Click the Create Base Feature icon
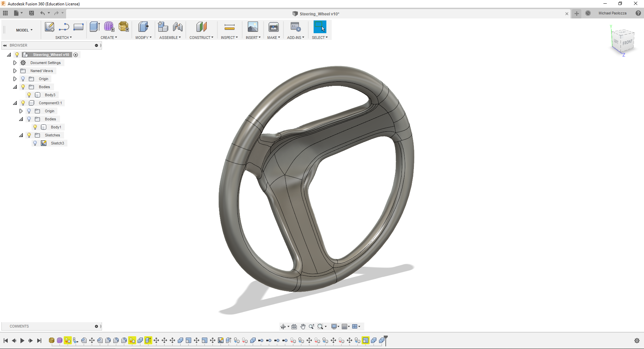The height and width of the screenshot is (349, 644). coord(123,27)
